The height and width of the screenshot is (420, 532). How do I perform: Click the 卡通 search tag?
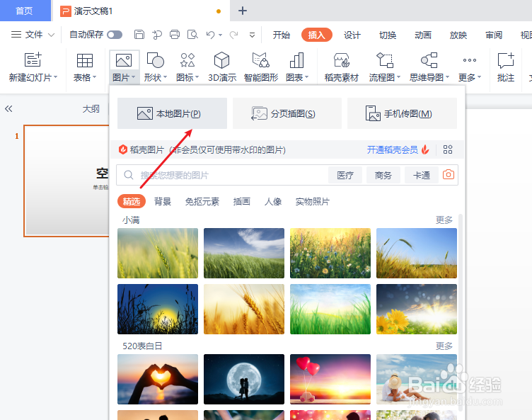click(422, 175)
